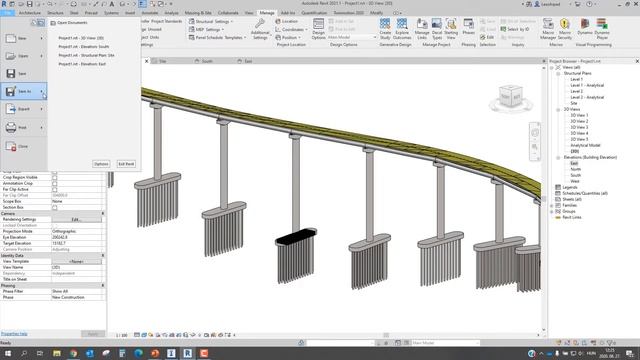Click Exit Revit button
The image size is (640, 360).
(x=126, y=164)
